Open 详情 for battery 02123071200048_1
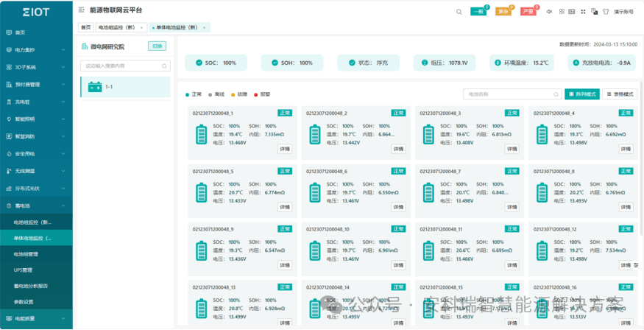644x330 pixels. [x=285, y=149]
